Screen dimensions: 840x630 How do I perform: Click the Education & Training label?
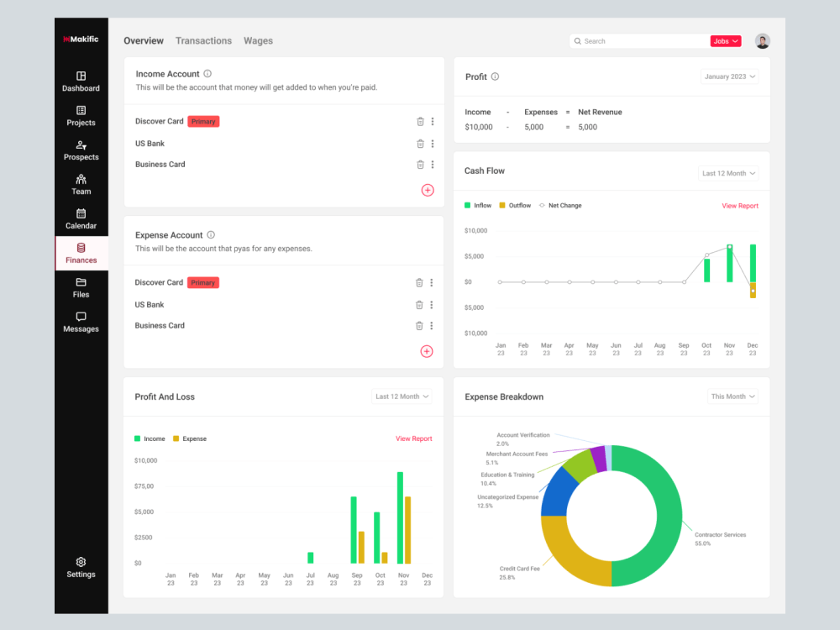(x=507, y=475)
